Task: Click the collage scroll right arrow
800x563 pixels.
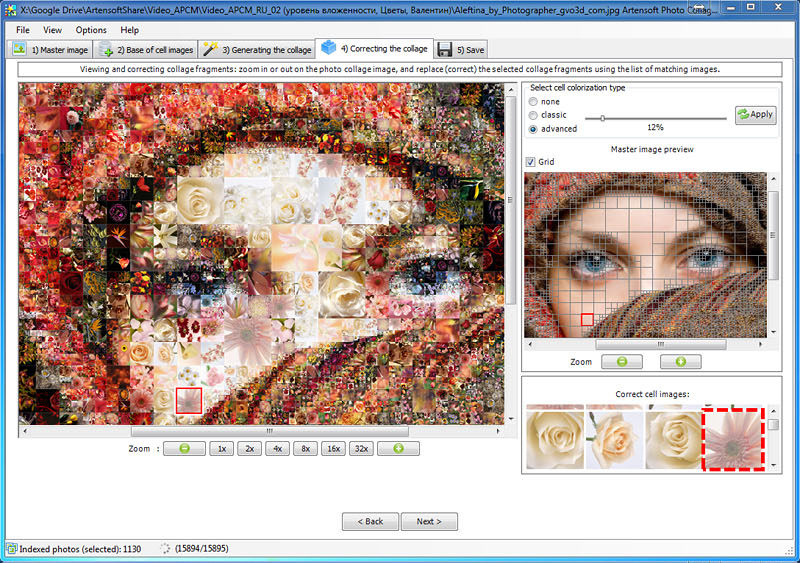Action: (x=498, y=431)
